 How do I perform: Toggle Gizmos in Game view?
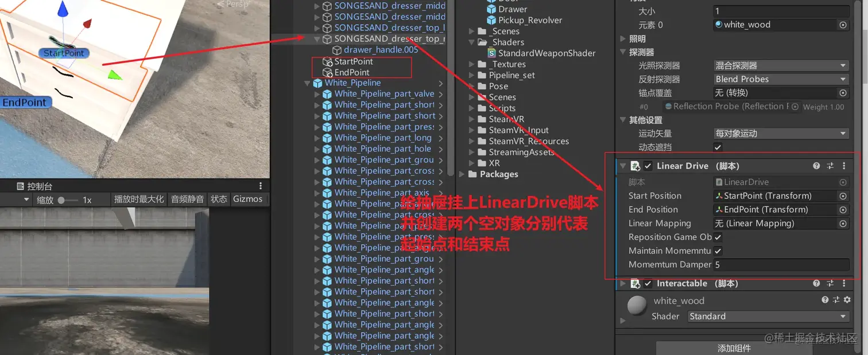[247, 200]
